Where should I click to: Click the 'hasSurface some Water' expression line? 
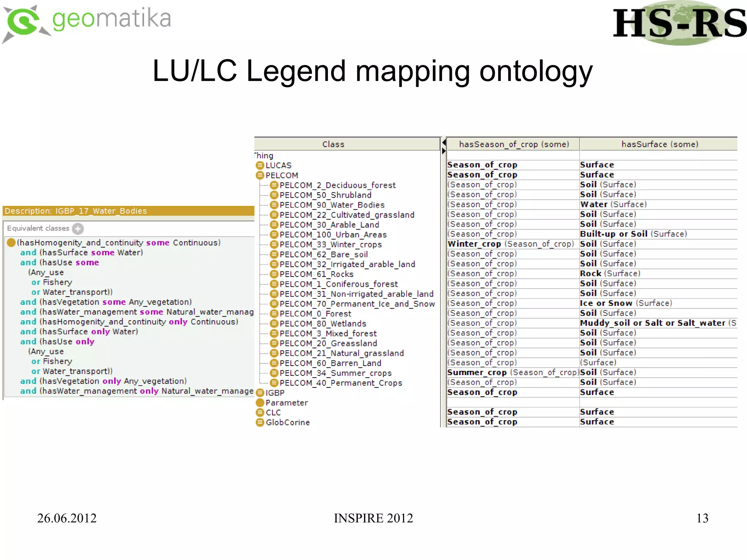pos(82,252)
